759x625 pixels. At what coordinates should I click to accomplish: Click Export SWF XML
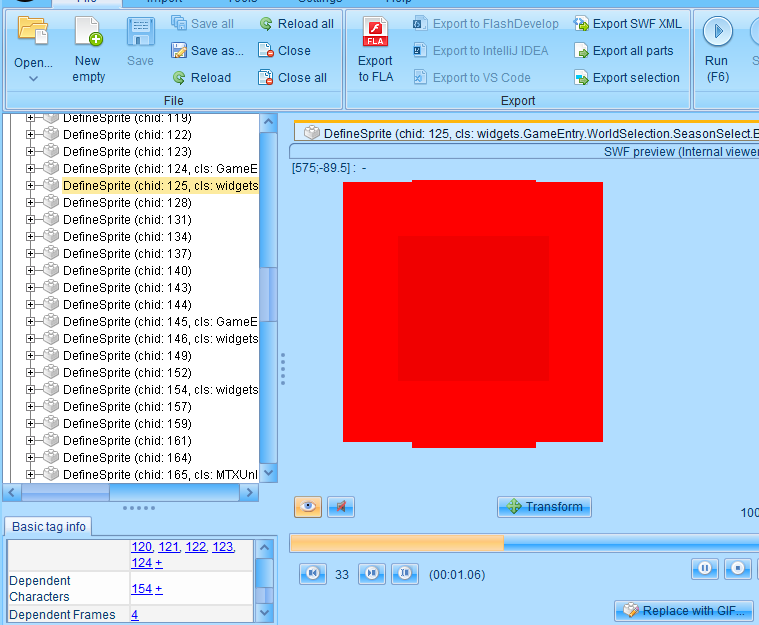(628, 23)
